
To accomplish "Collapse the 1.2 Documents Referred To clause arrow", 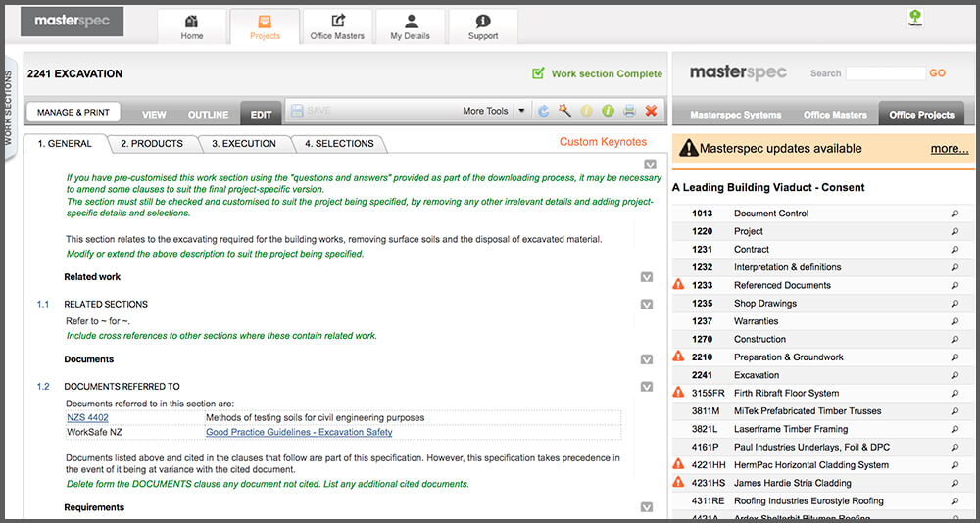I will pos(647,387).
